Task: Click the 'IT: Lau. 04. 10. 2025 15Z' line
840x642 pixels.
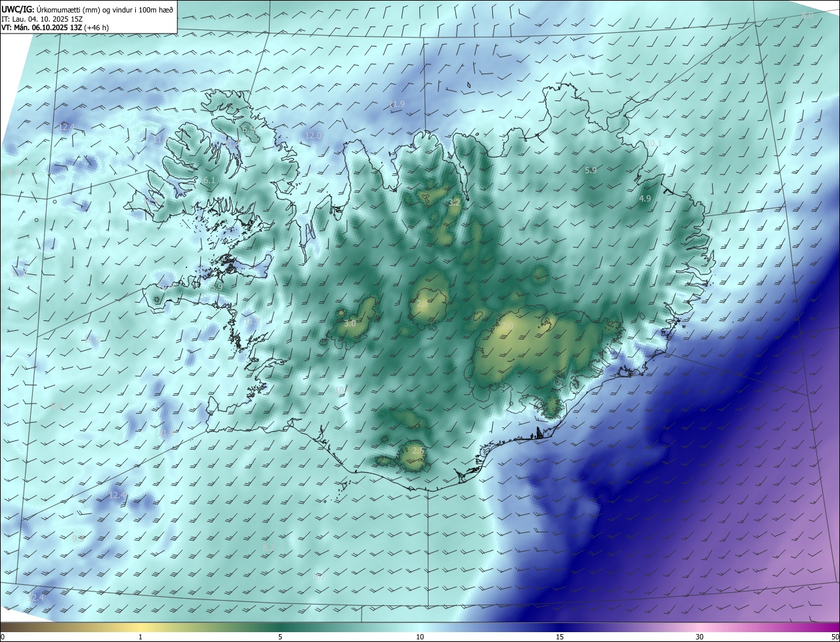Action: coord(41,19)
